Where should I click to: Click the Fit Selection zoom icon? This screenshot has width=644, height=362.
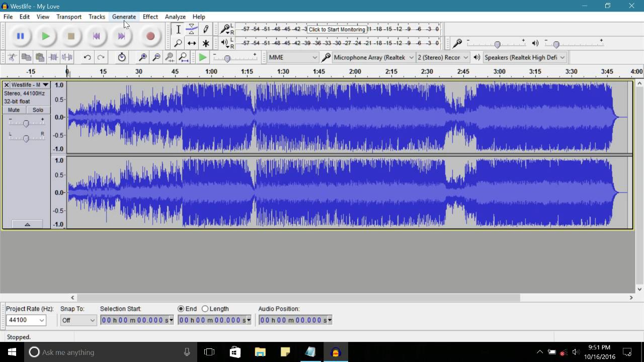click(x=170, y=57)
